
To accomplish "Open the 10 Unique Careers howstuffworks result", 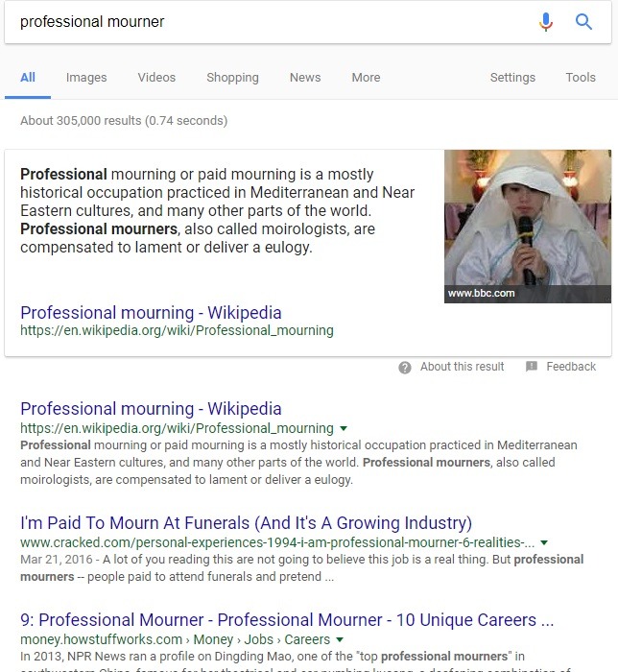I will click(x=287, y=620).
